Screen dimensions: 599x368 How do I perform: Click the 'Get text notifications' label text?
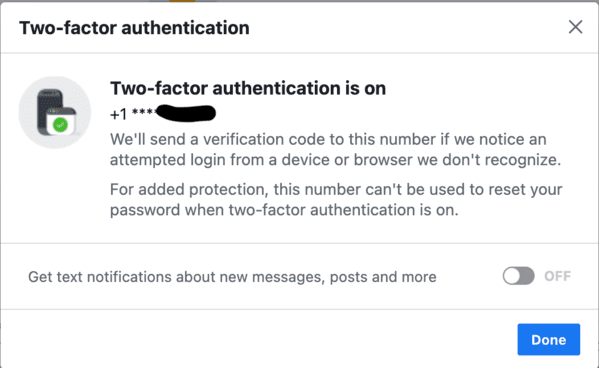[x=232, y=277]
